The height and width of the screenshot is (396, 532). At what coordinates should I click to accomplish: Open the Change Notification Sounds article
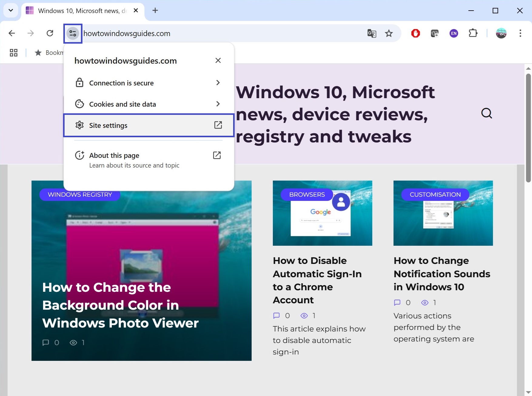pyautogui.click(x=442, y=274)
